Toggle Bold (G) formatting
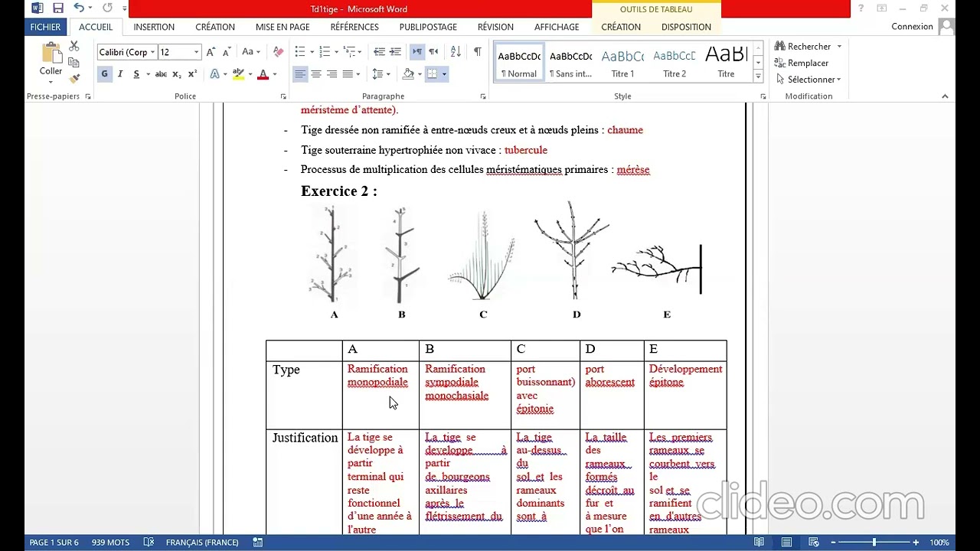The height and width of the screenshot is (551, 980). click(x=105, y=74)
